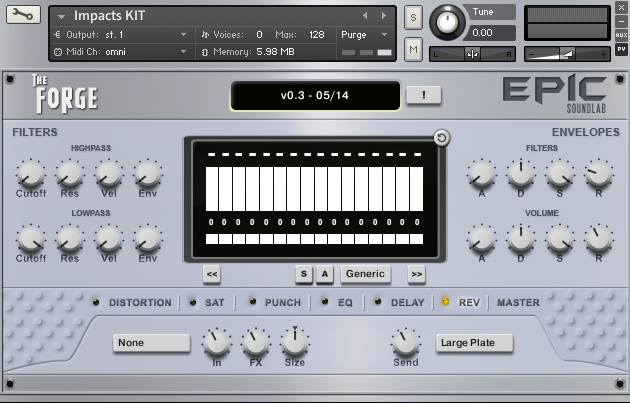Click the Lowpass Vel knob
The height and width of the screenshot is (403, 630).
pos(109,239)
